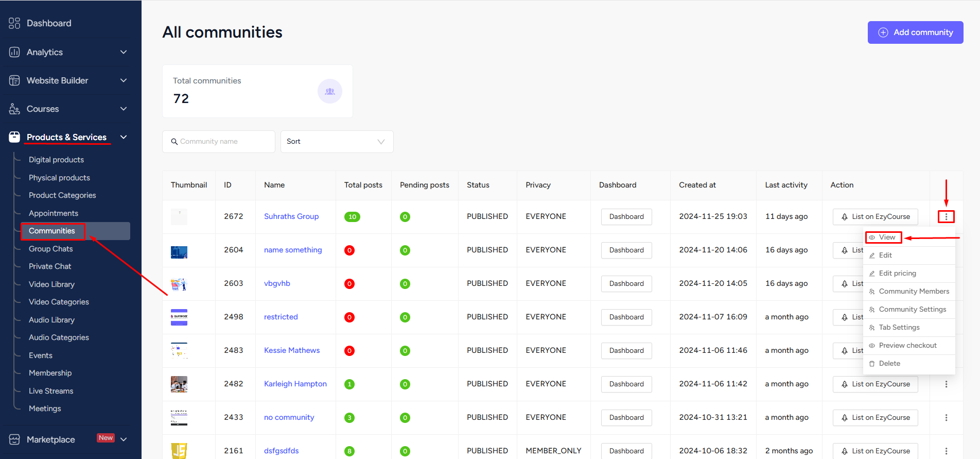
Task: Open Community Members from the action menu
Action: click(x=909, y=292)
